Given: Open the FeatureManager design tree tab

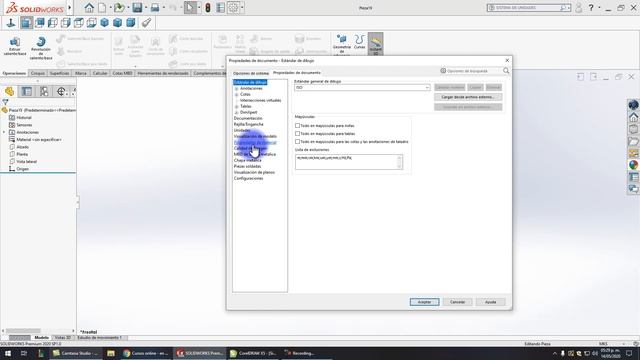Looking at the screenshot, I should click(9, 91).
